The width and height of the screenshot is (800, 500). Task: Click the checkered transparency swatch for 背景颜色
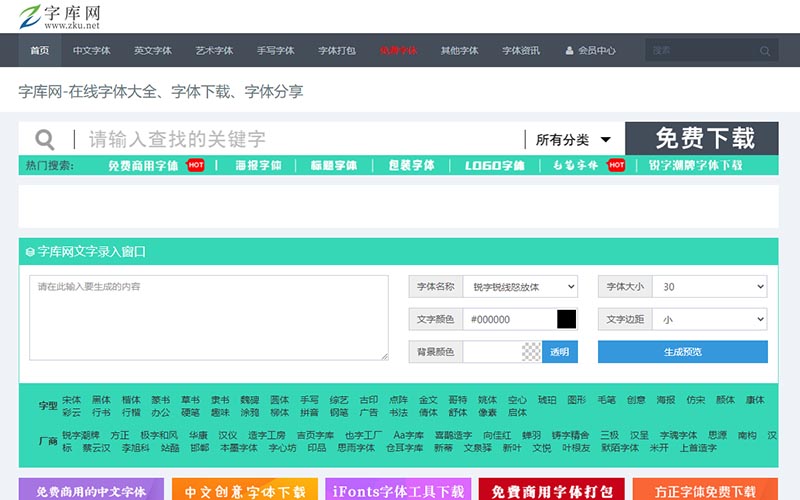[x=531, y=352]
